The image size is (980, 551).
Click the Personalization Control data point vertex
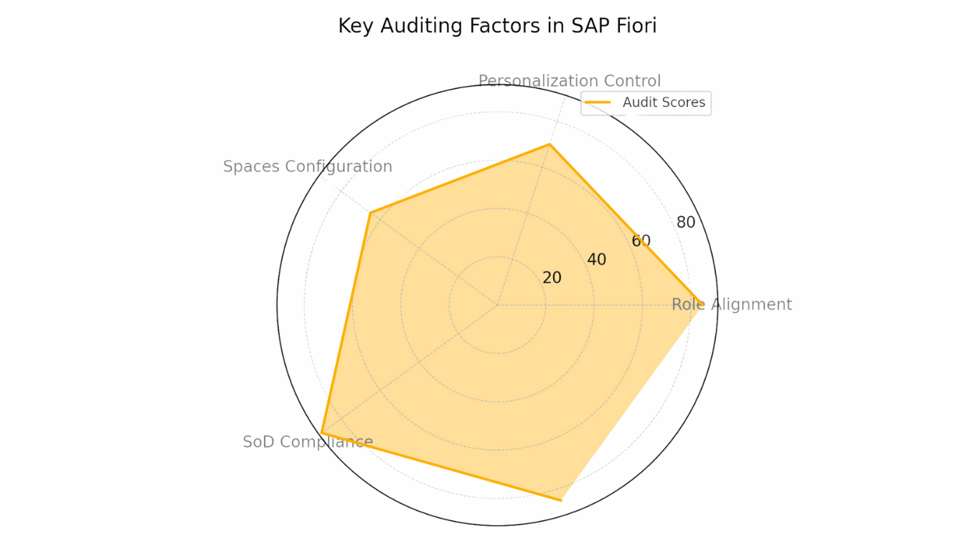(550, 144)
